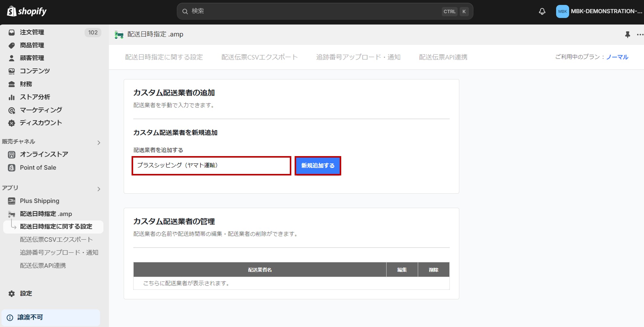Expand the アプリ section chevron
The width and height of the screenshot is (644, 327).
click(99, 189)
